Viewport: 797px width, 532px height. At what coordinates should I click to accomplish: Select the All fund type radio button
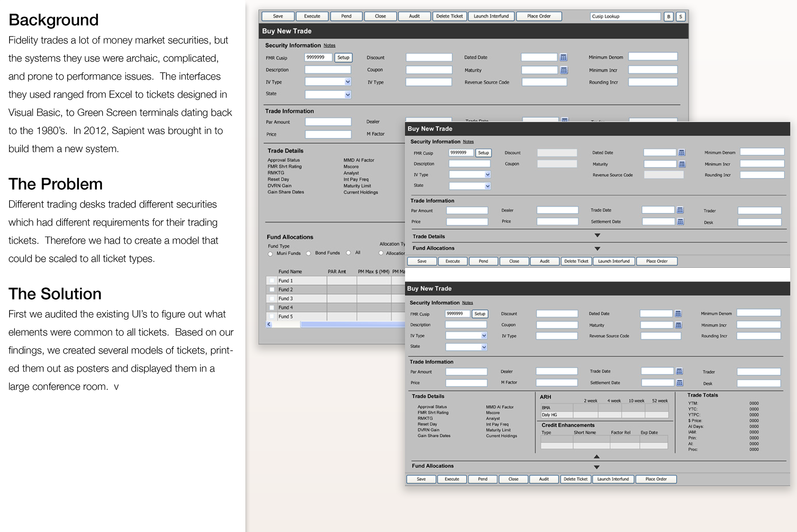348,252
